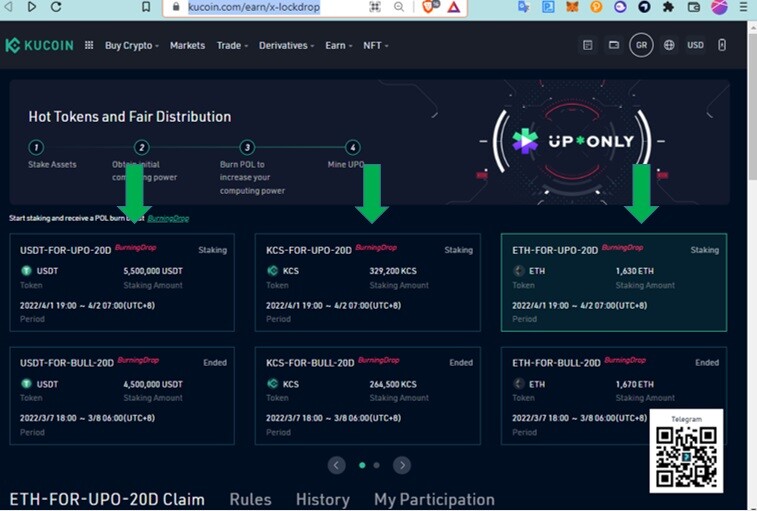This screenshot has width=757, height=511.
Task: Follow the green BurningDrop link
Action: tap(168, 218)
